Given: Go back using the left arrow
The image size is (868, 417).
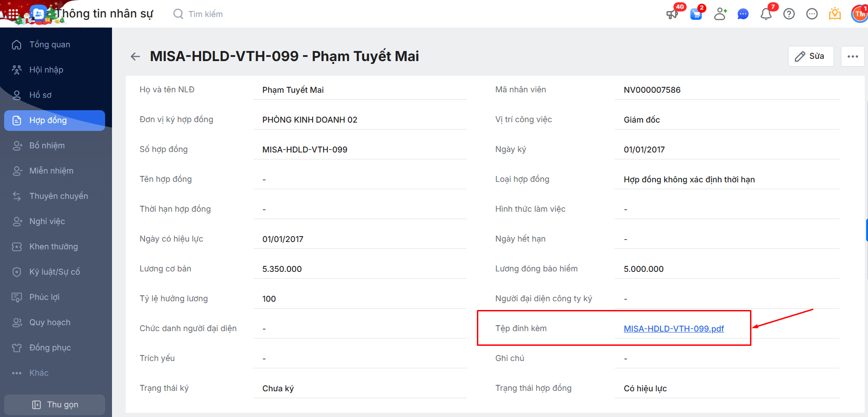Looking at the screenshot, I should 135,56.
